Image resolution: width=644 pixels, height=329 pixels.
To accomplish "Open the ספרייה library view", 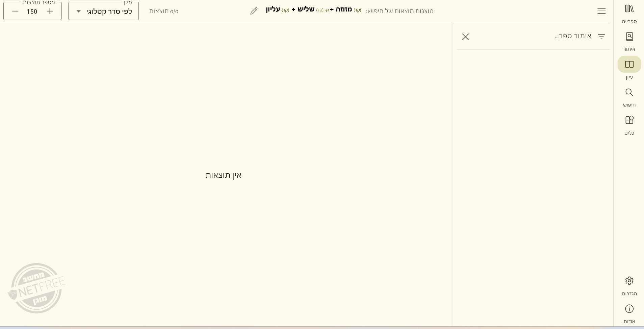I will coord(629,13).
